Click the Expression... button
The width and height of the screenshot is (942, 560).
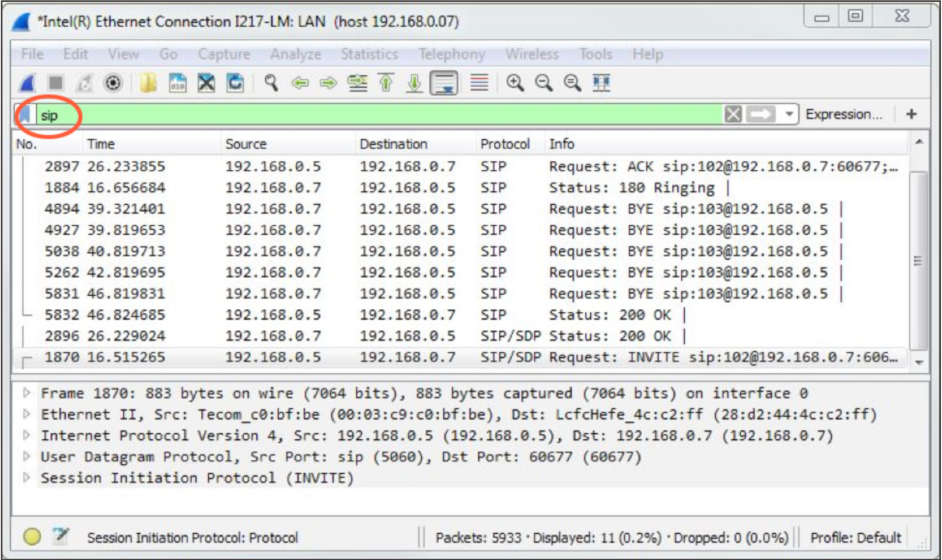tap(845, 114)
